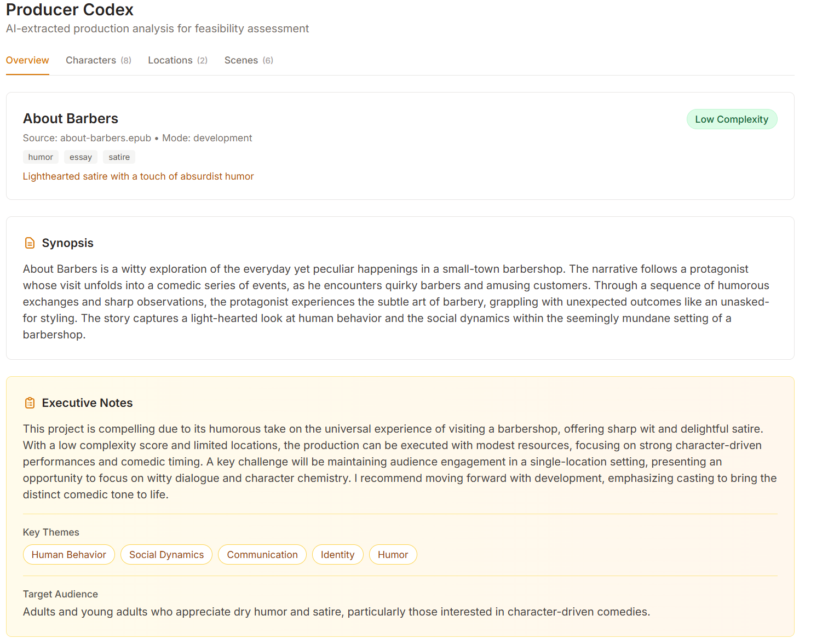Click the tone description about absurdist humor

click(138, 176)
